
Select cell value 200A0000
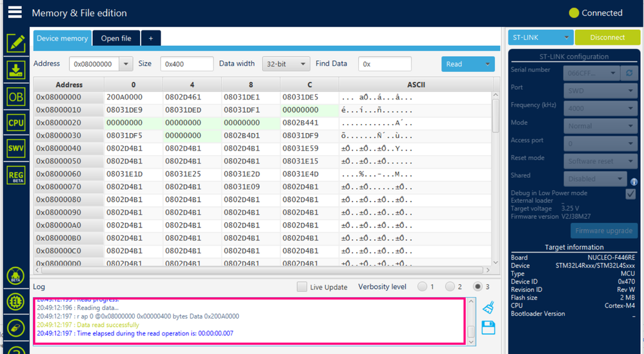[x=134, y=97]
